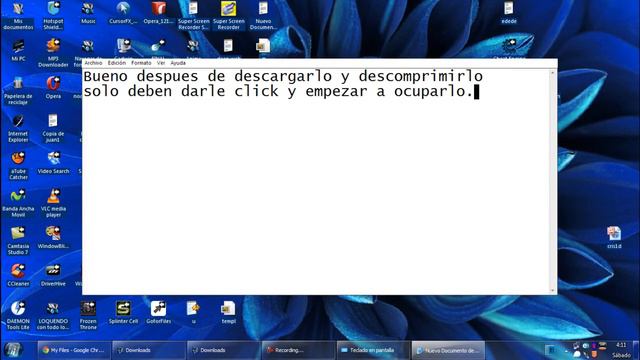The height and width of the screenshot is (360, 640).
Task: Select the file icon named u
Action: pos(193,313)
